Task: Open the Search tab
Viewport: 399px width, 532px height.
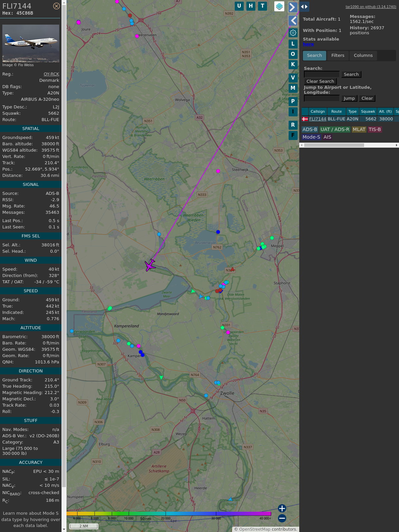Action: (x=314, y=56)
